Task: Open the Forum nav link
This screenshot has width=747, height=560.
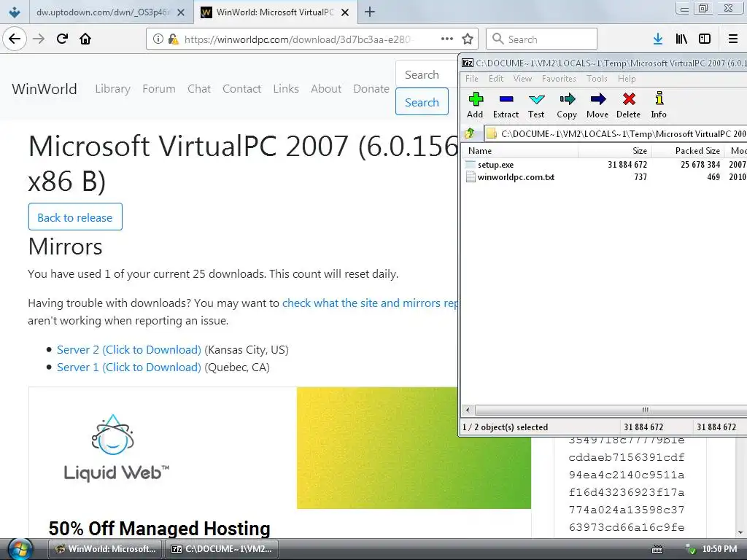Action: [158, 88]
